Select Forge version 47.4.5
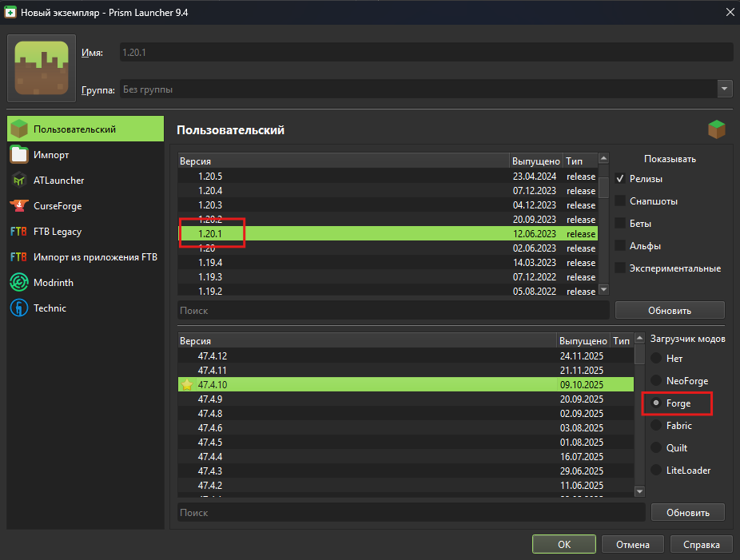This screenshot has height=560, width=740. point(406,442)
